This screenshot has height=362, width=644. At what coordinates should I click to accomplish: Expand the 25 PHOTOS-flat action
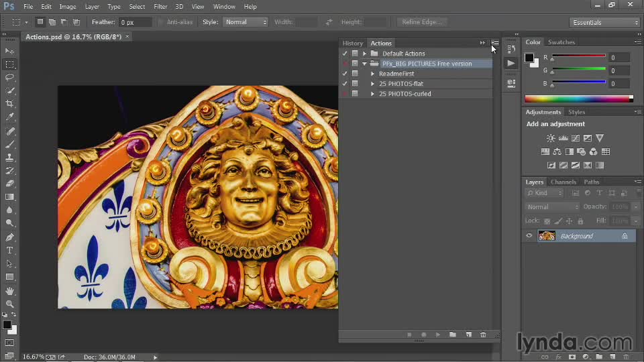[x=372, y=83]
